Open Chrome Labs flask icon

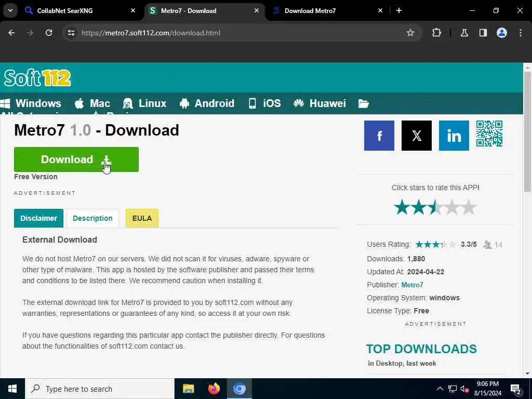coord(464,33)
